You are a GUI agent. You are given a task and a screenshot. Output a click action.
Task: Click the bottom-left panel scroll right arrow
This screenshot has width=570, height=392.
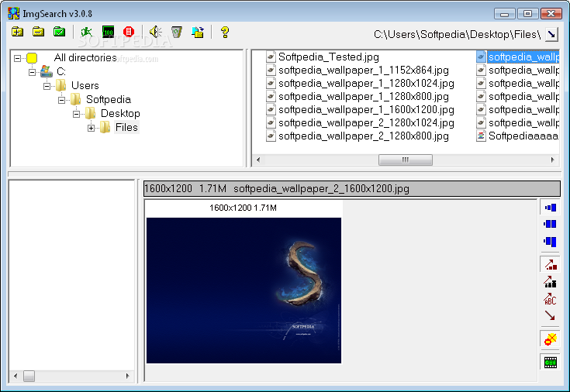[128, 376]
